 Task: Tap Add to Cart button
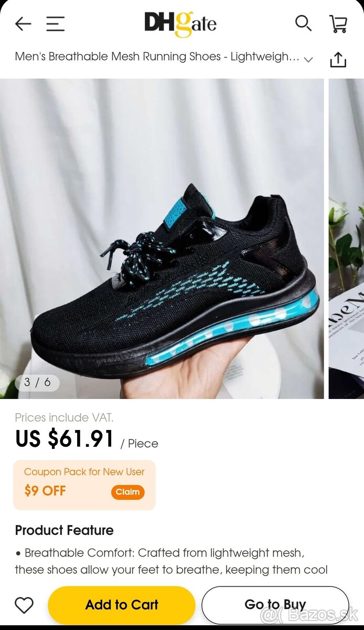121,605
